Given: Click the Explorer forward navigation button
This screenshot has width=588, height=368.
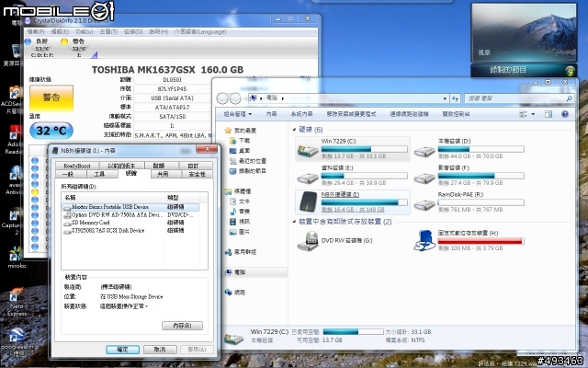Looking at the screenshot, I should [x=235, y=98].
